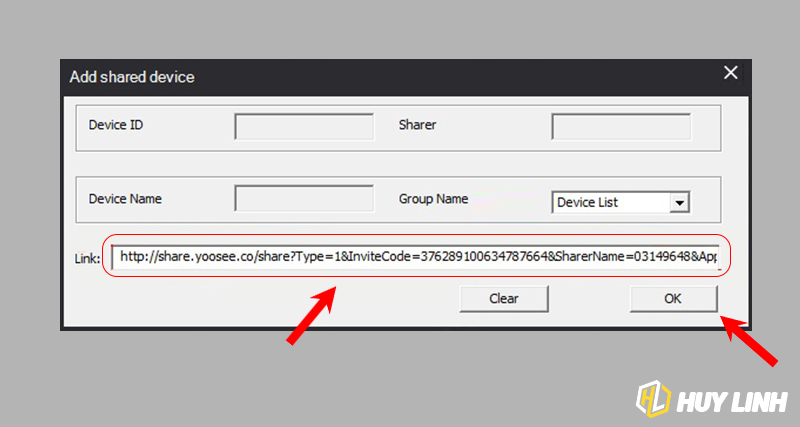Viewport: 800px width, 427px height.
Task: Click the Device Name input field
Action: [x=304, y=198]
